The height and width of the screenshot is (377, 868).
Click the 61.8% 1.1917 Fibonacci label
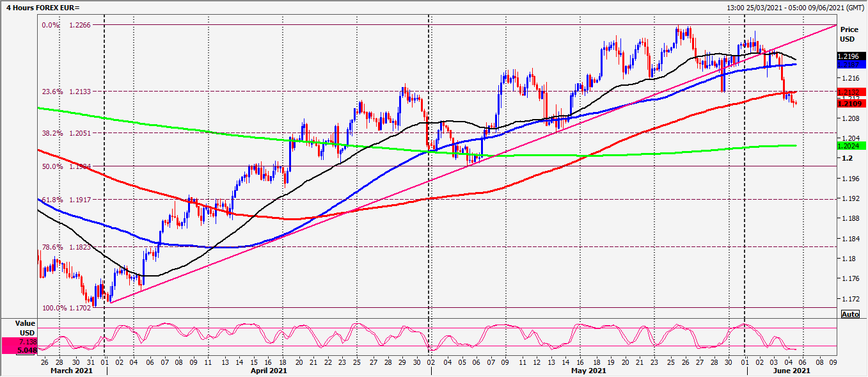(x=67, y=200)
